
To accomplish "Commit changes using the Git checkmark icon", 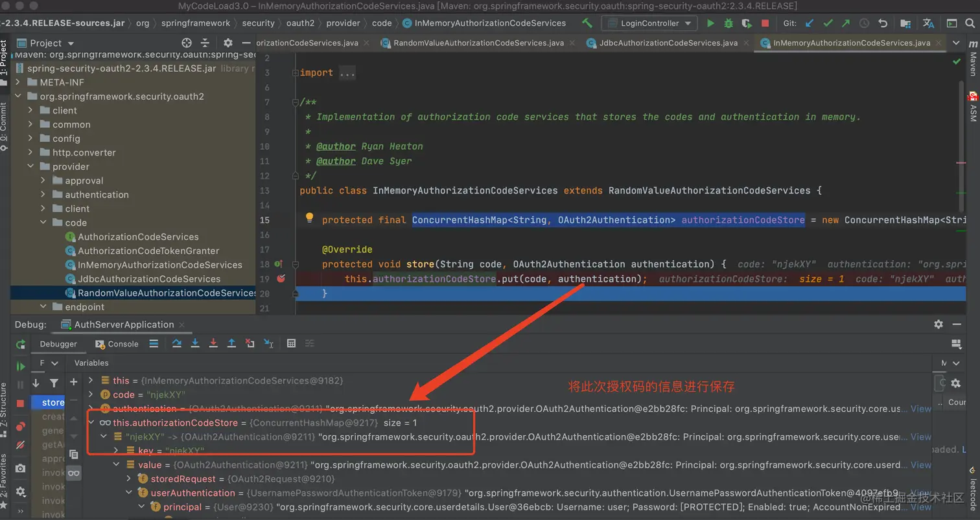I will pyautogui.click(x=828, y=23).
